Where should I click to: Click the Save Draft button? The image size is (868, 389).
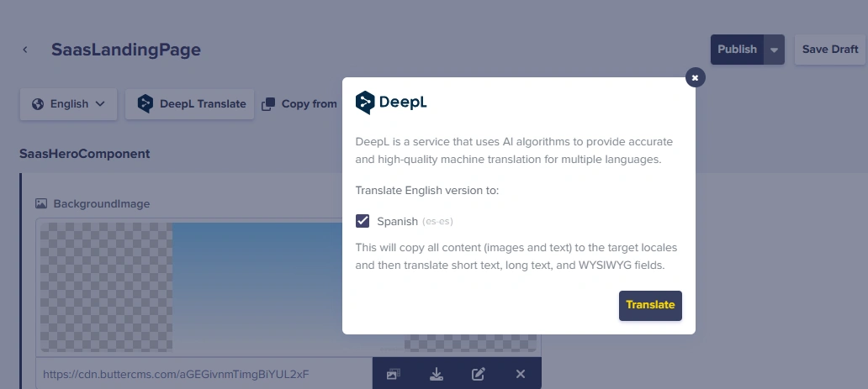tap(830, 50)
